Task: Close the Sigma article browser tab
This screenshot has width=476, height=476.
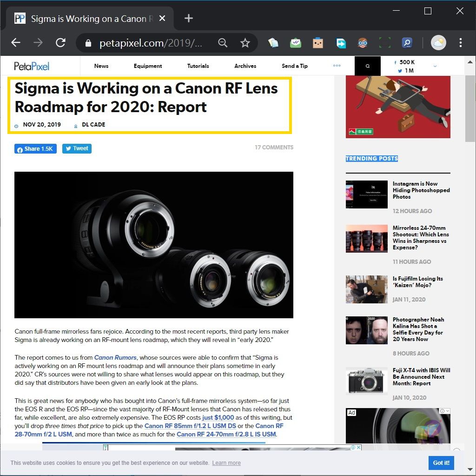Action: tap(162, 18)
